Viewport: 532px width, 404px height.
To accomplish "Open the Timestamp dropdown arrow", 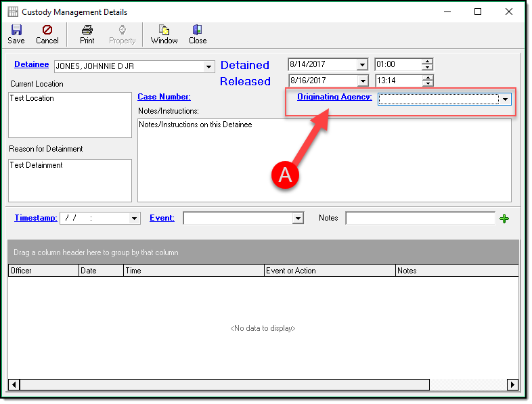I will (x=135, y=219).
